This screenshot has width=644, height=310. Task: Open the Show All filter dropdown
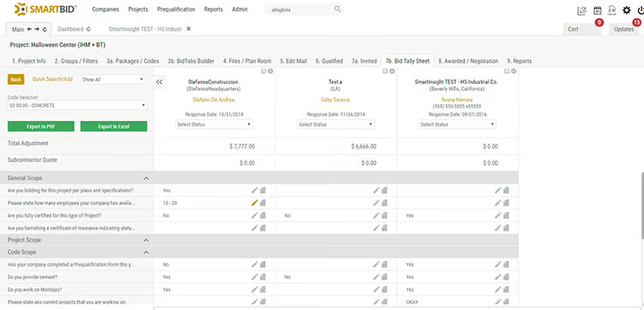[x=113, y=80]
